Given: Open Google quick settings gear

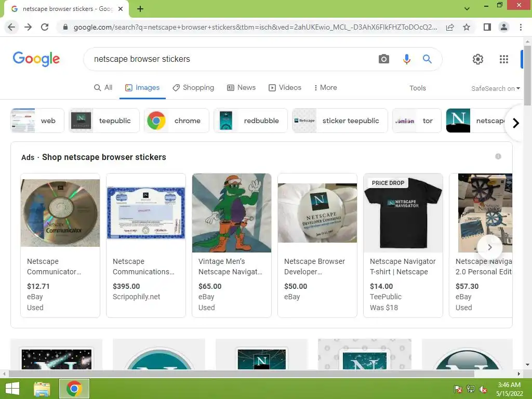Looking at the screenshot, I should coord(478,59).
